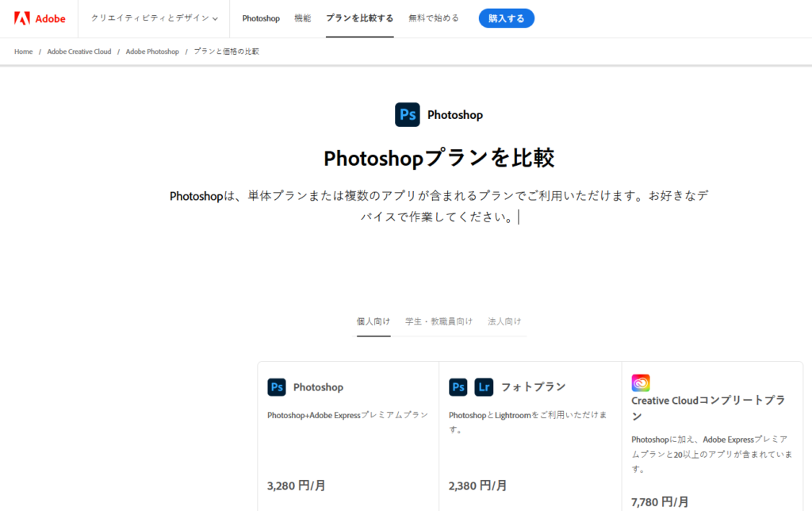Open the Photoshop menu item in the navigation
Viewport: 812px width, 511px height.
tap(261, 17)
